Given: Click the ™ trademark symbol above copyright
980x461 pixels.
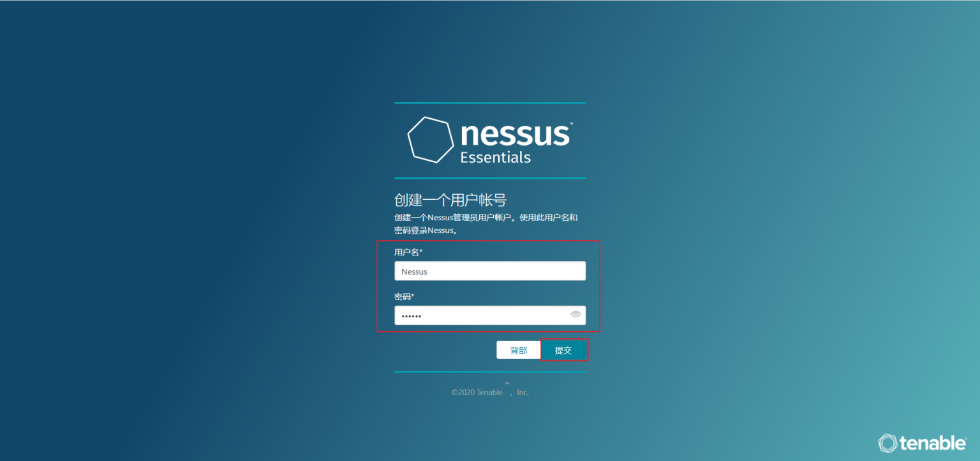Looking at the screenshot, I should click(507, 384).
